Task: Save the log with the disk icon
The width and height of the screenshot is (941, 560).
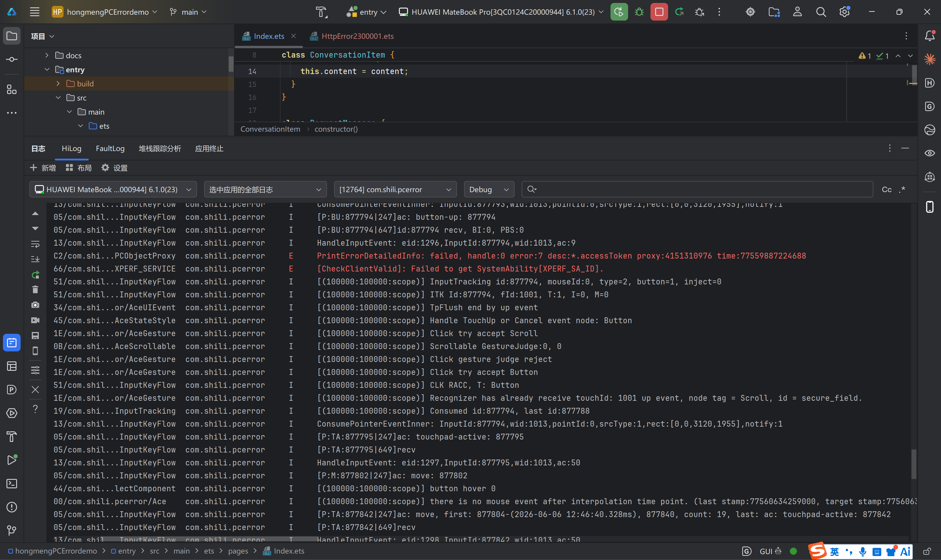Action: (35, 336)
